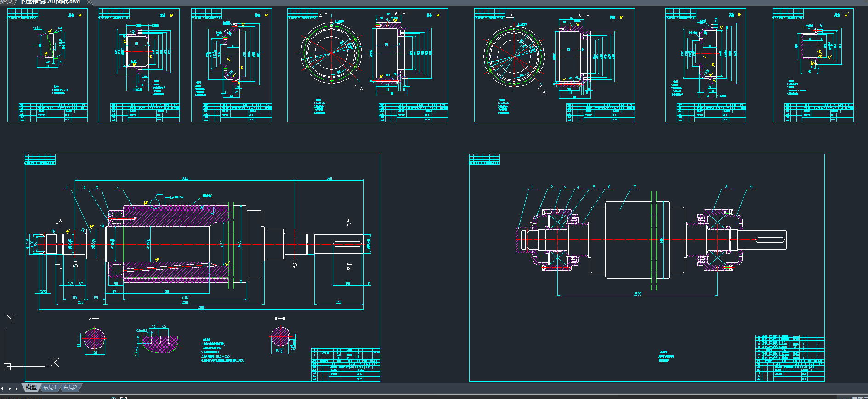The width and height of the screenshot is (868, 399).
Task: Open the 布局2 layout tab
Action: (70, 388)
